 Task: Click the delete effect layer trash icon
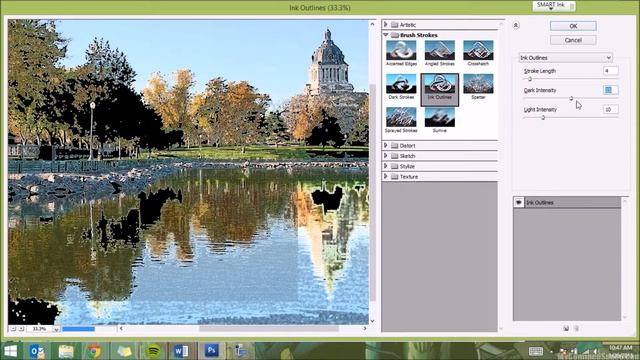(x=577, y=328)
